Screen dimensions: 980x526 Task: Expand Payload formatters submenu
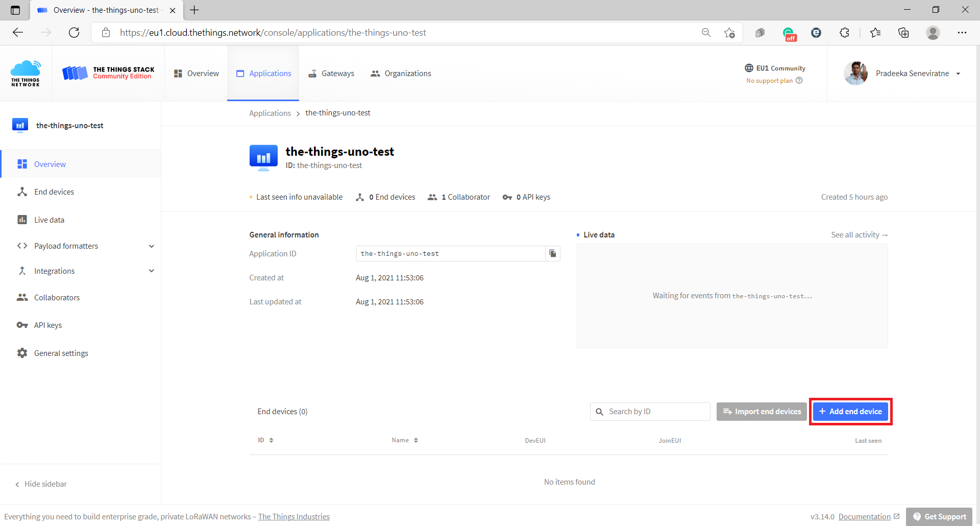pyautogui.click(x=151, y=246)
